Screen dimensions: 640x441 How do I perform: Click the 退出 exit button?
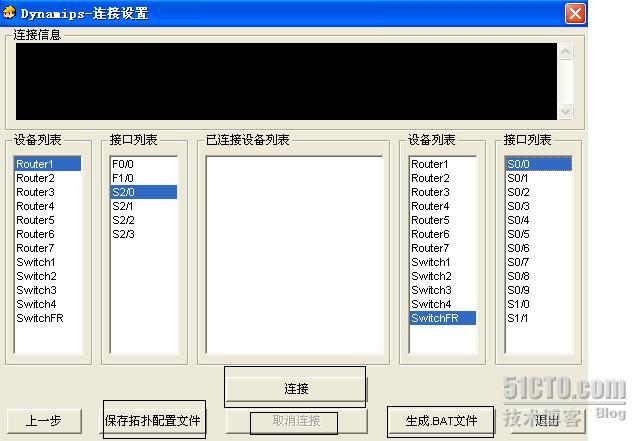[547, 421]
